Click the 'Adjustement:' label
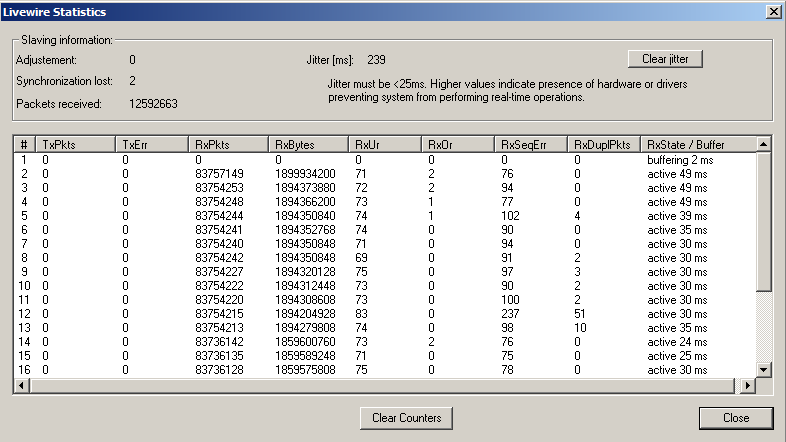Viewport: 786px width, 442px height. [x=46, y=60]
